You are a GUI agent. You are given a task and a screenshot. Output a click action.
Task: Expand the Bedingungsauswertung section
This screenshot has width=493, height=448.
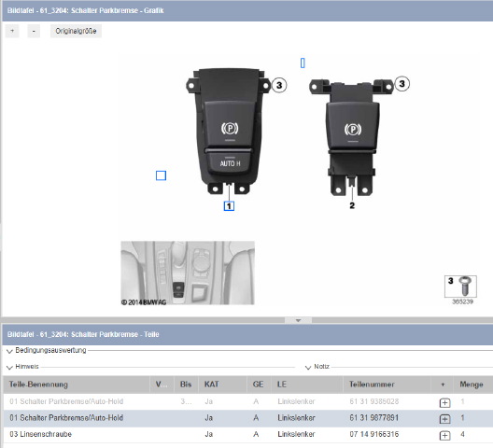point(9,351)
